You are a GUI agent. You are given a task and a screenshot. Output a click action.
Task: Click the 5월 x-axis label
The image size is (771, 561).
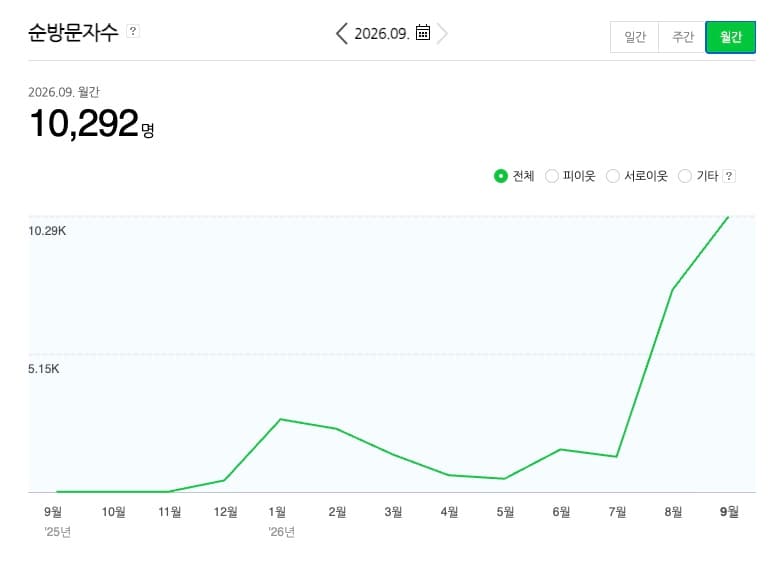[x=505, y=512]
